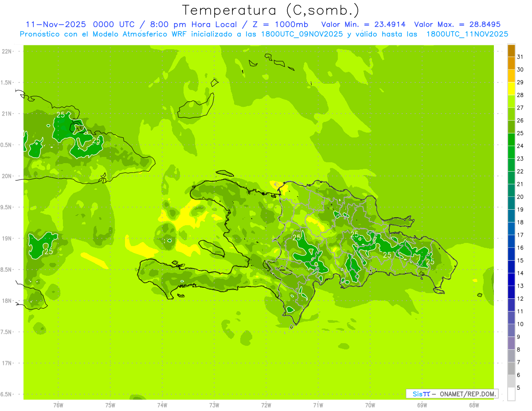Click the "Valor Min. = 23.4914" text
The image size is (532, 411).
click(363, 24)
